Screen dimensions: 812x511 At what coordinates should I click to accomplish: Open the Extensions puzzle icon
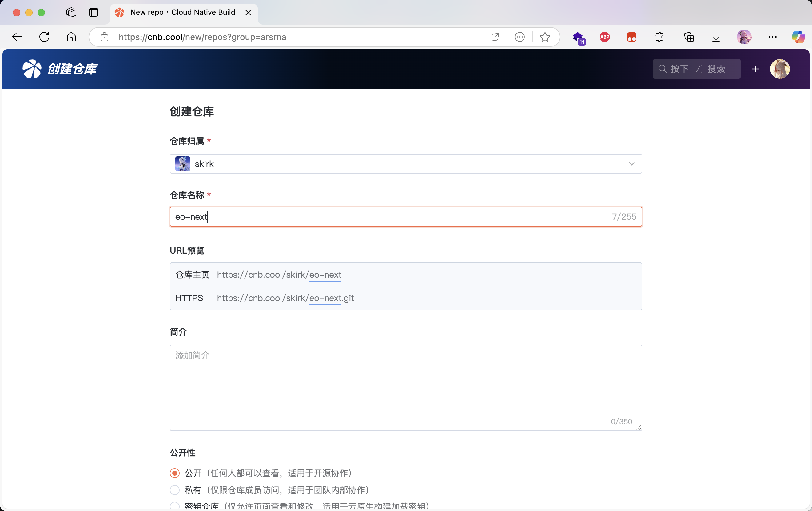pos(659,37)
